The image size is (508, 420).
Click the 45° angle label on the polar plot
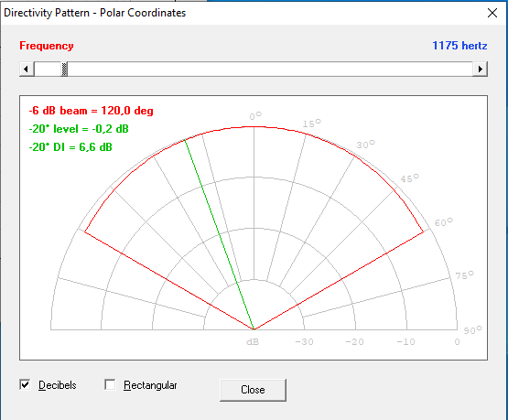[x=409, y=178]
